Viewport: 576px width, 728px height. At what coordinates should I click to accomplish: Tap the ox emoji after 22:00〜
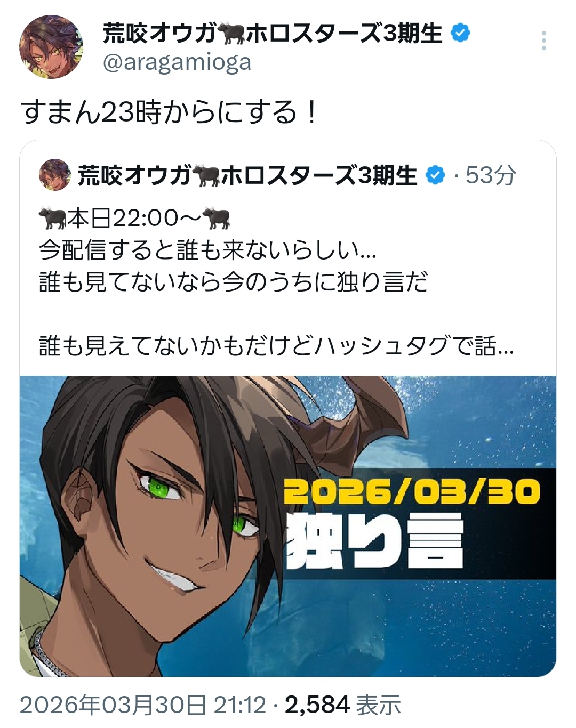(216, 218)
